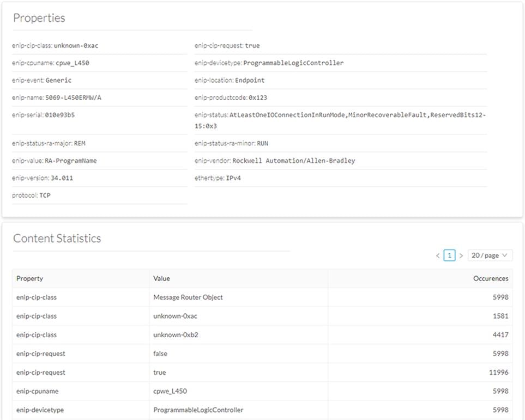Sort the table by the Occurences column

point(490,278)
